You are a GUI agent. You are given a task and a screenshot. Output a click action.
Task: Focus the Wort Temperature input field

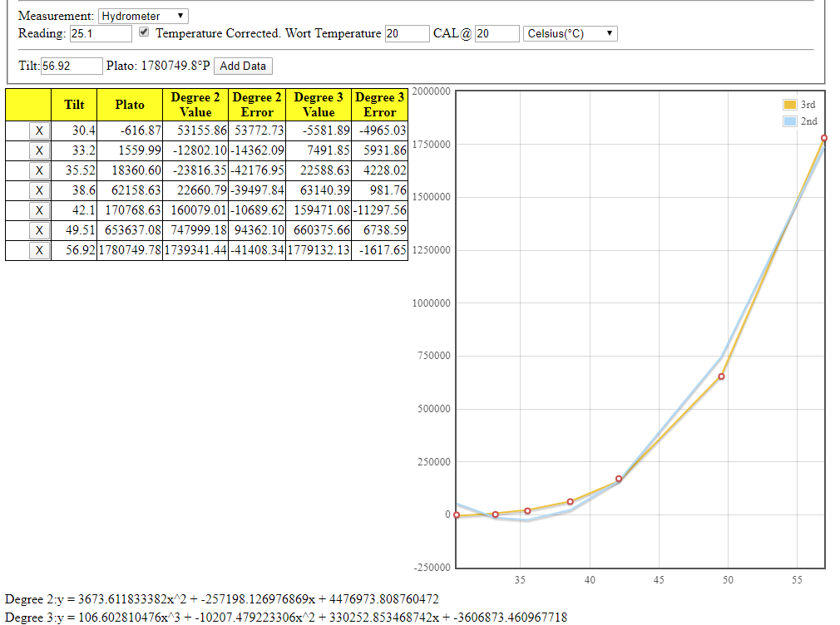tap(406, 33)
